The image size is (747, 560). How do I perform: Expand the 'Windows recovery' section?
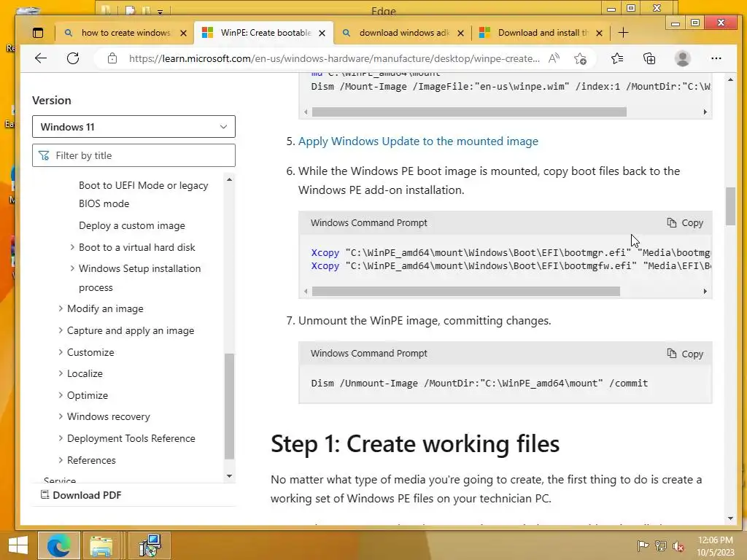109,416
